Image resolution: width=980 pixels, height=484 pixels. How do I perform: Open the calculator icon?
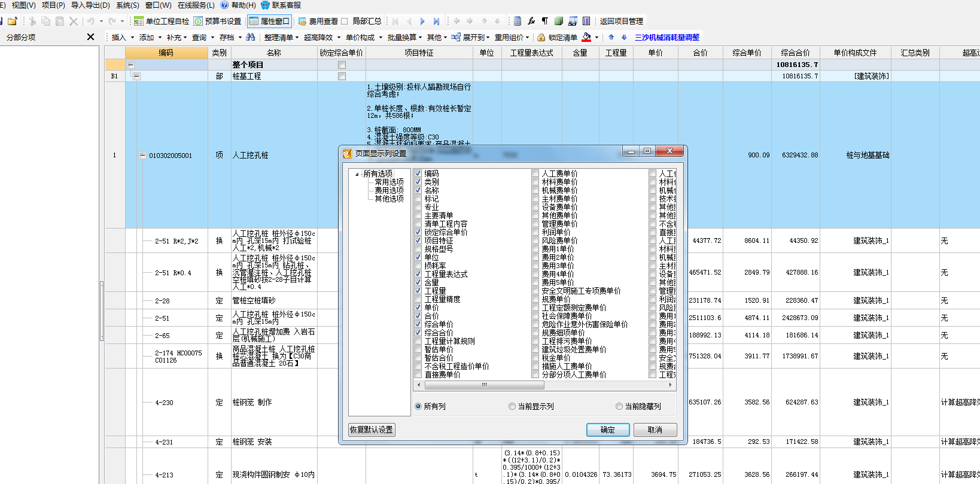tap(518, 21)
